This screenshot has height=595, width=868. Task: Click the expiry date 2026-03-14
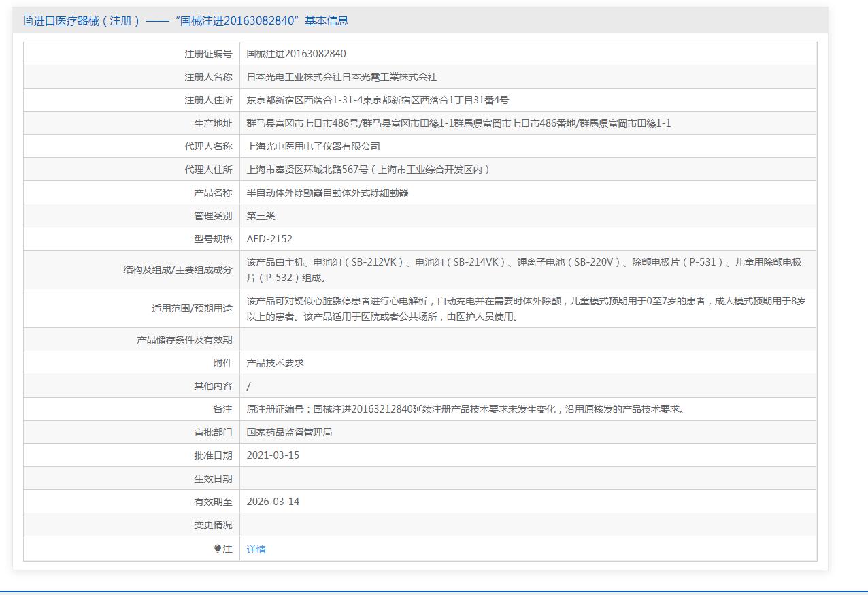[273, 502]
